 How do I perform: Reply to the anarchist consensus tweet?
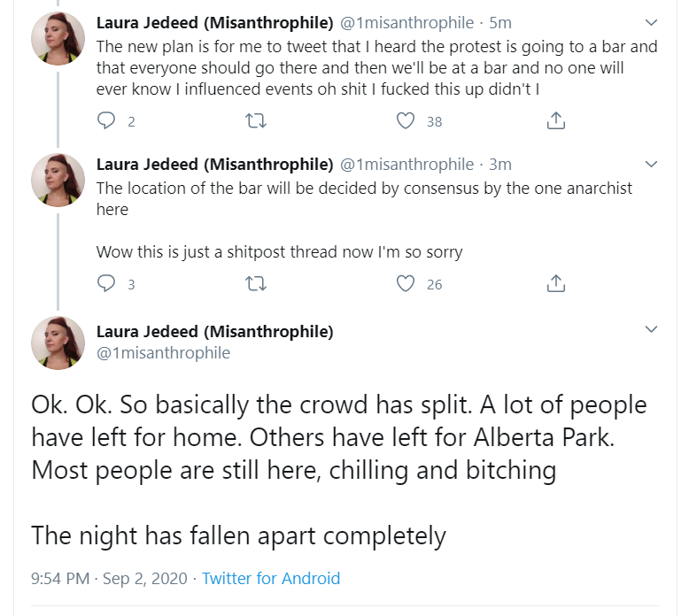tap(106, 283)
